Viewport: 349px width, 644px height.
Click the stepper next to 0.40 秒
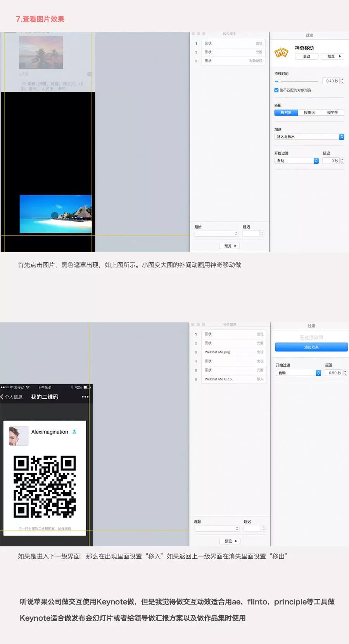342,81
